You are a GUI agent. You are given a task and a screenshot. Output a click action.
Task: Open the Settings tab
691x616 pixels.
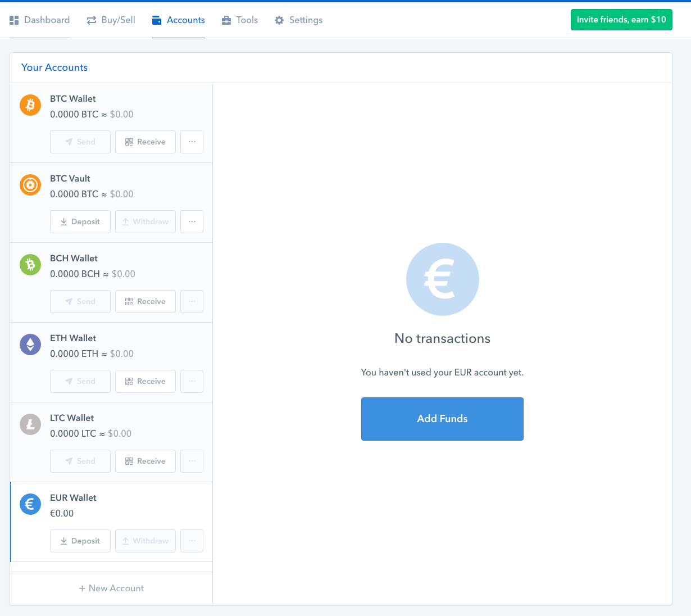click(299, 20)
